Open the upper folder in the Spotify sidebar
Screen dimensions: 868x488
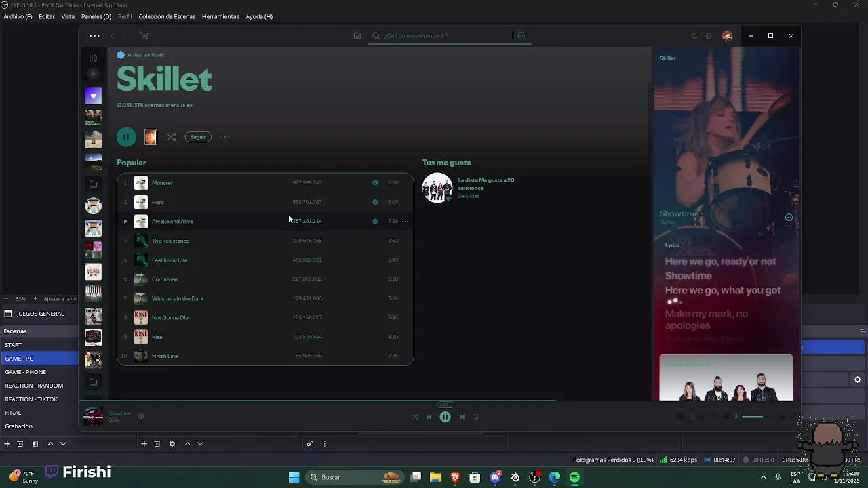93,184
